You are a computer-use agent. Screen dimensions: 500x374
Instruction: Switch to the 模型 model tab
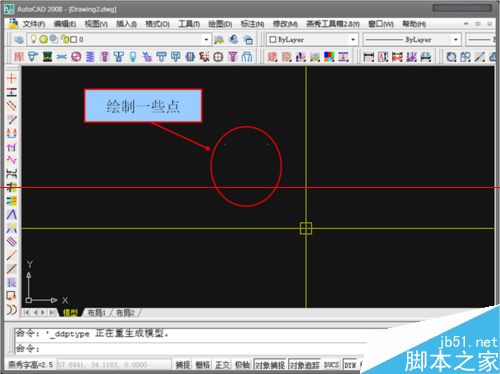tap(70, 313)
